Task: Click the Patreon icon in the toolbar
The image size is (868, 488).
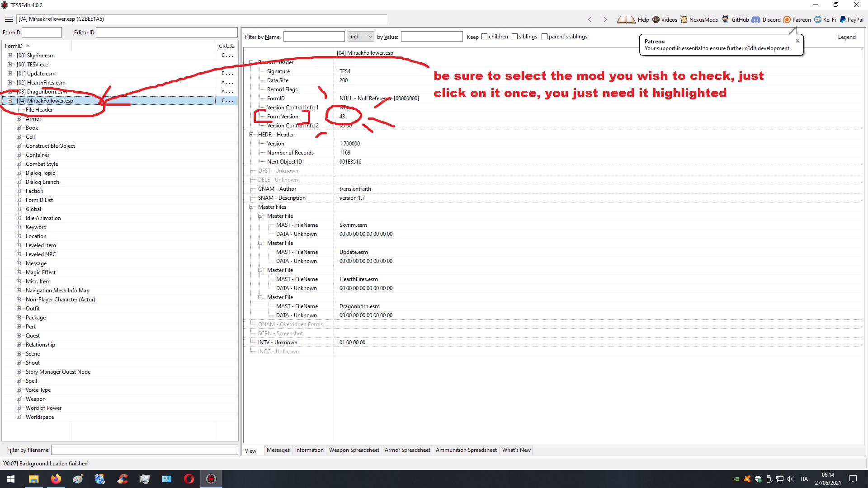Action: click(787, 19)
